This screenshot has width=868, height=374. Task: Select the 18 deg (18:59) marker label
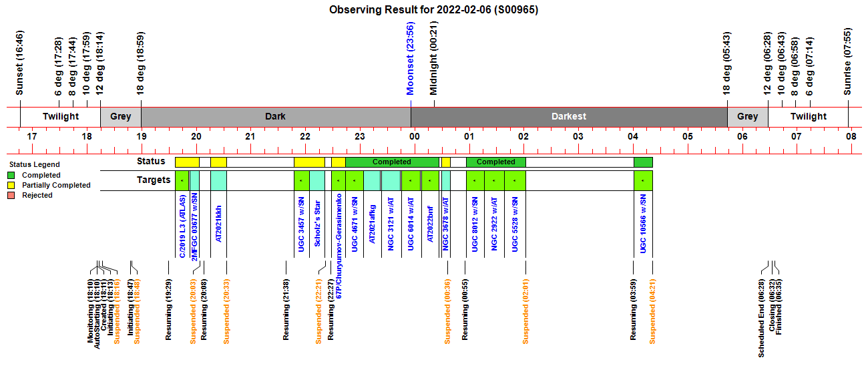tap(141, 63)
